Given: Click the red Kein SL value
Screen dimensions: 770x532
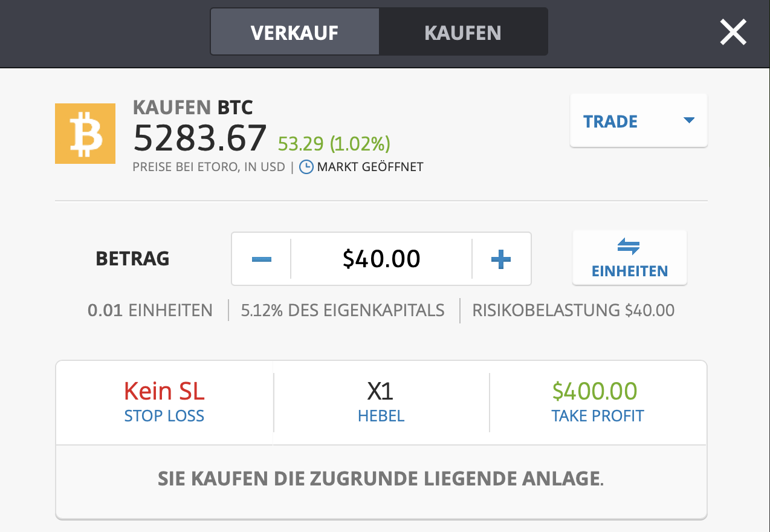Looking at the screenshot, I should (164, 392).
